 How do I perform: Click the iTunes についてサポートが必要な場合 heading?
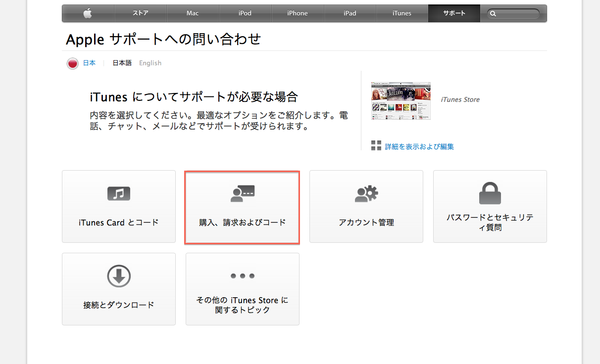coord(194,96)
